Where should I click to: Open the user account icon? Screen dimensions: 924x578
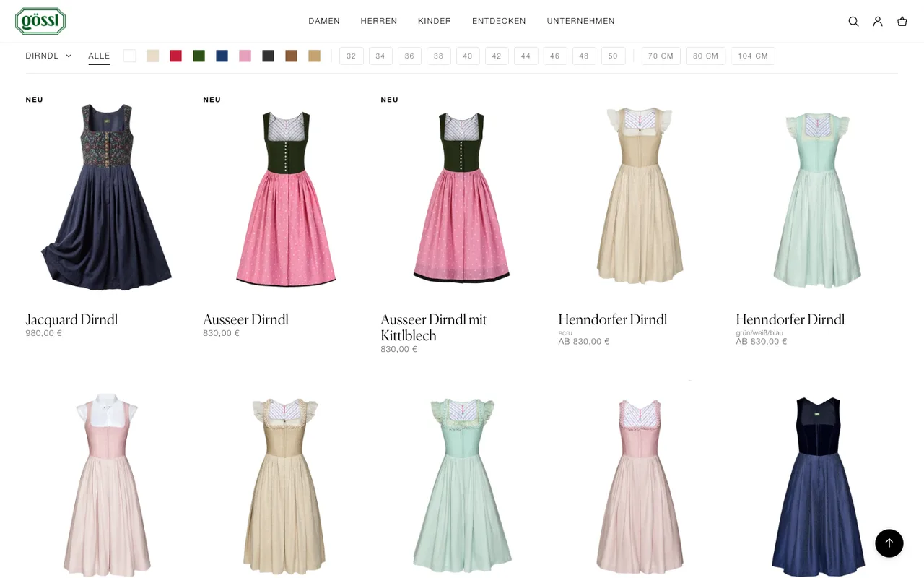click(878, 22)
